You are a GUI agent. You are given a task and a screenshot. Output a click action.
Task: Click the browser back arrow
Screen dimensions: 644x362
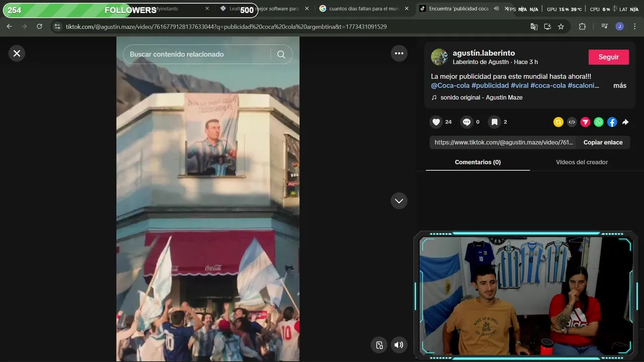pos(9,27)
